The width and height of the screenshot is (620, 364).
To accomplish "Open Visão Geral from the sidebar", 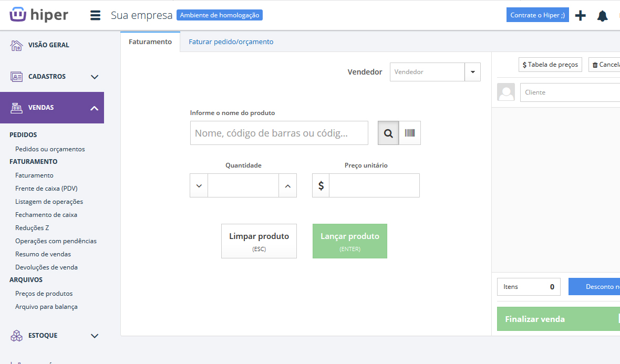I will point(48,45).
